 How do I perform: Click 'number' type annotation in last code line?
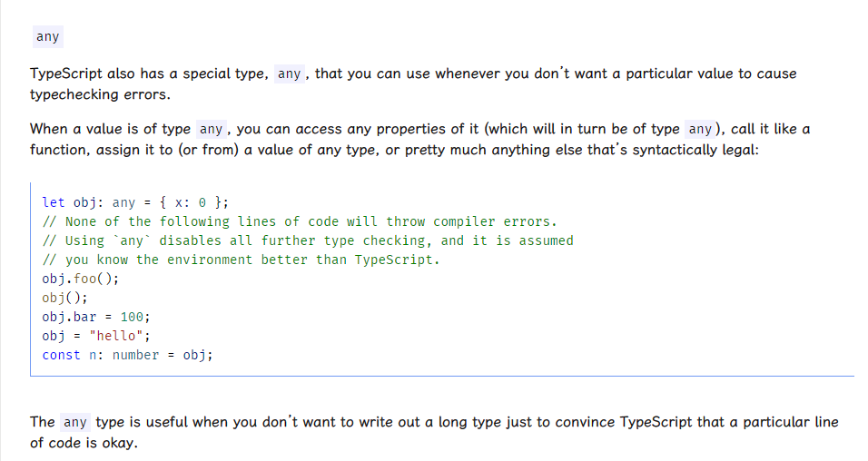135,356
